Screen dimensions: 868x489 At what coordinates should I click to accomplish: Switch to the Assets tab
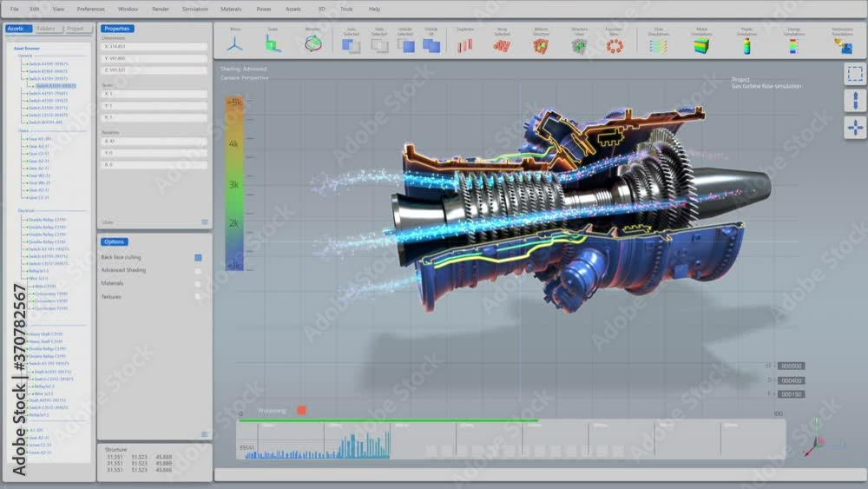click(x=18, y=29)
